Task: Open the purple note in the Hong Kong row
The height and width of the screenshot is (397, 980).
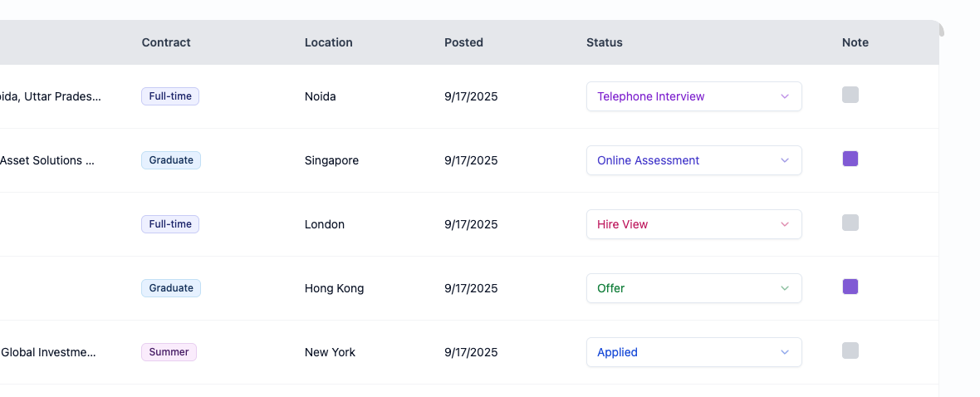Action: 850,287
